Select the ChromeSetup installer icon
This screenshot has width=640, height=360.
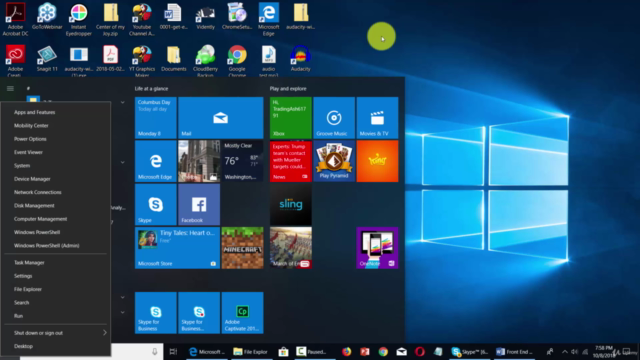[x=237, y=16]
